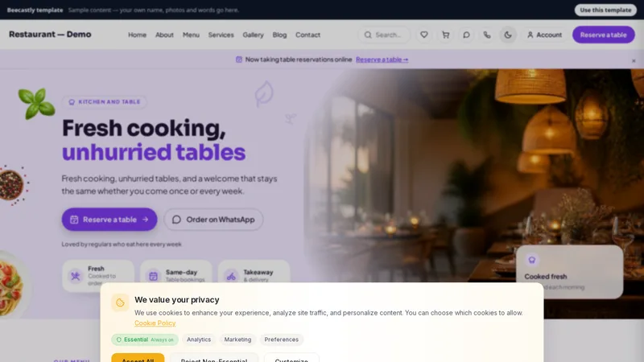Image resolution: width=644 pixels, height=362 pixels.
Task: Dismiss the reservations announcement bar
Action: pyautogui.click(x=634, y=61)
